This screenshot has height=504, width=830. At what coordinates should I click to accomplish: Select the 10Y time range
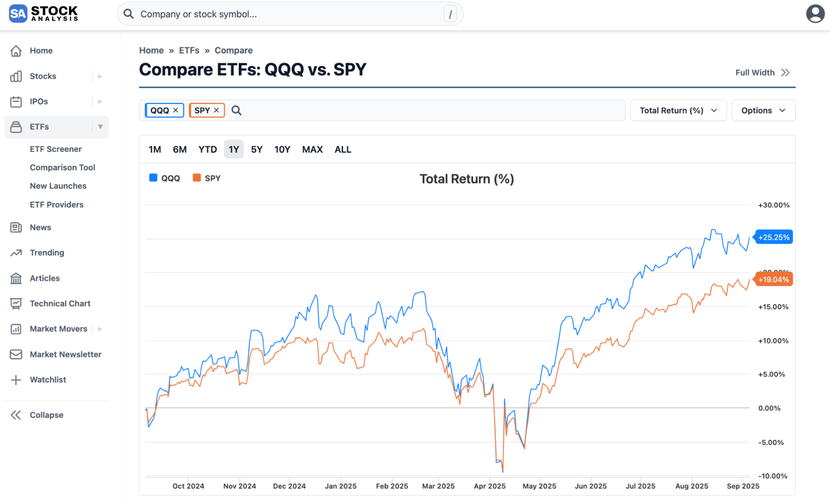(x=282, y=149)
